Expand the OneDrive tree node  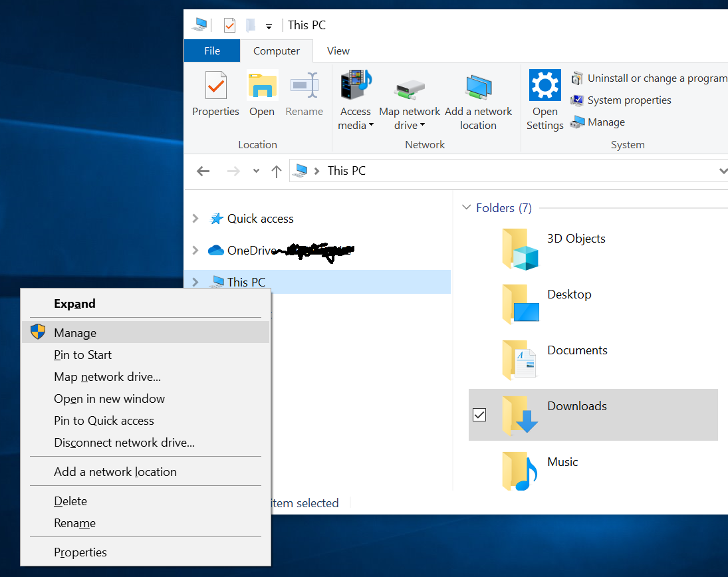[195, 251]
